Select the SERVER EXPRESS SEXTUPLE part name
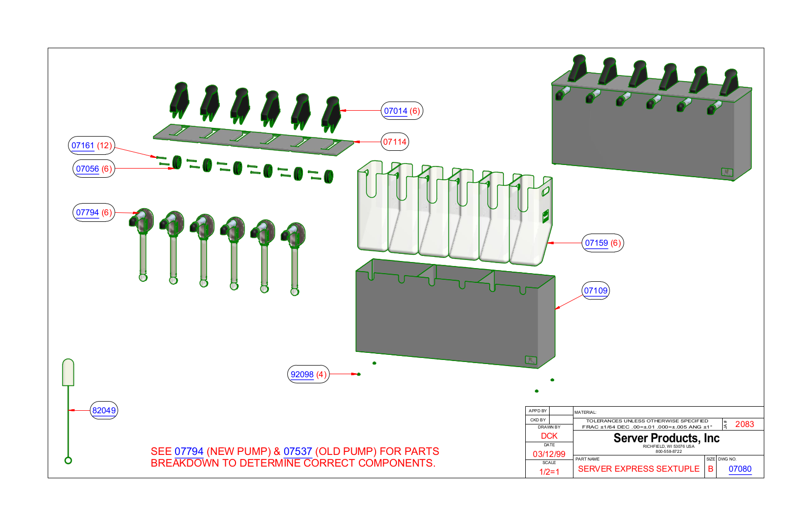Screen dimensions: 812x526 638,469
